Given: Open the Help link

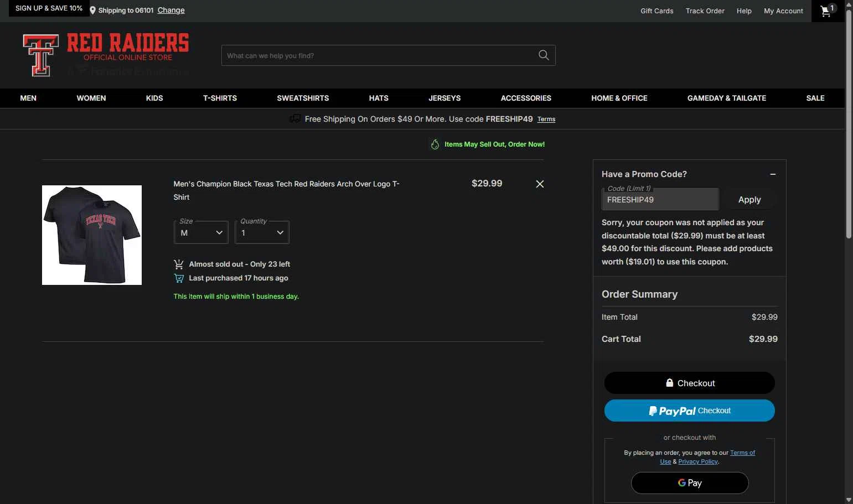Looking at the screenshot, I should pyautogui.click(x=744, y=11).
